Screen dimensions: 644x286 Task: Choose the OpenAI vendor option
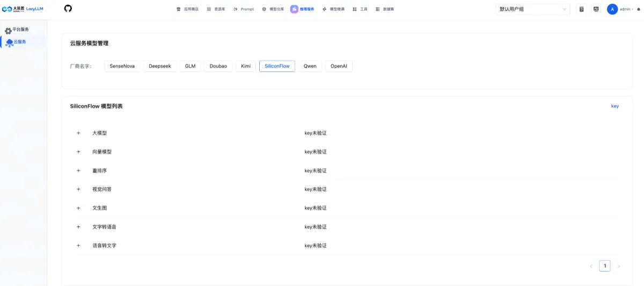tap(339, 66)
